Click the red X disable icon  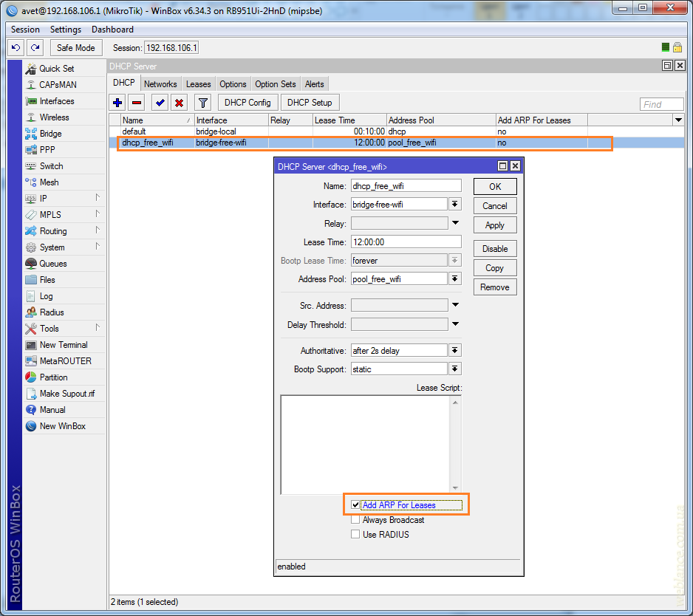point(179,103)
